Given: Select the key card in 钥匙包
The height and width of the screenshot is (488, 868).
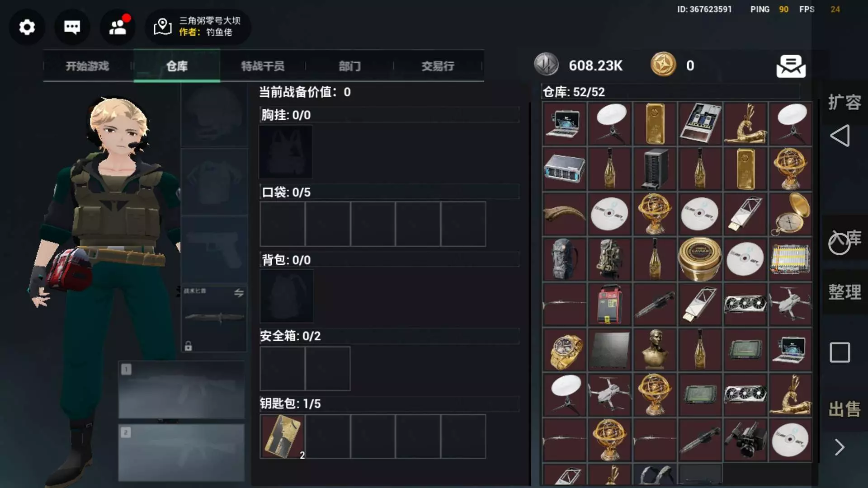Looking at the screenshot, I should point(283,436).
